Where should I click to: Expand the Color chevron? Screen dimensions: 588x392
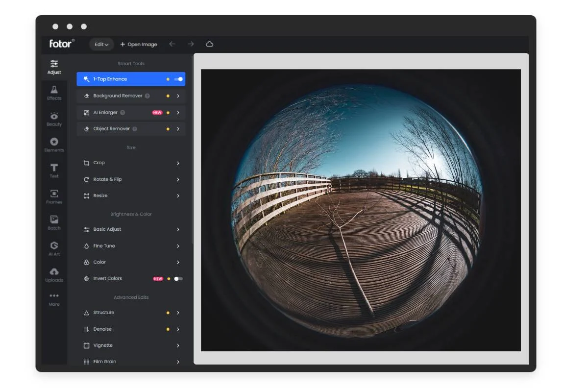click(178, 262)
